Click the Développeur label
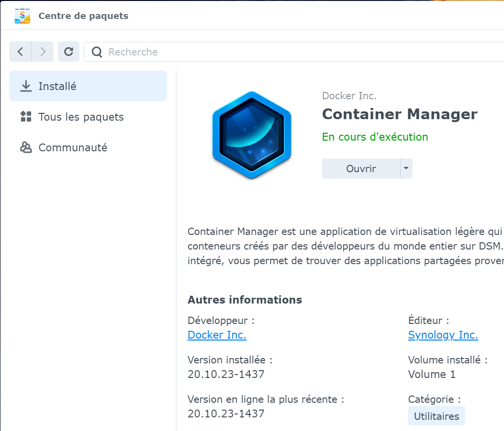 221,321
